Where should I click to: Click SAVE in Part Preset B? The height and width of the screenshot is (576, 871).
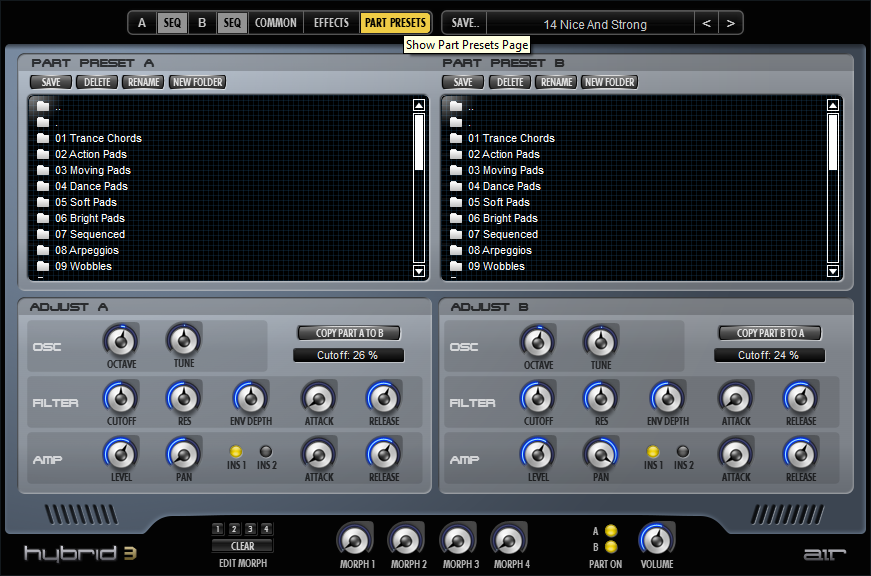463,82
